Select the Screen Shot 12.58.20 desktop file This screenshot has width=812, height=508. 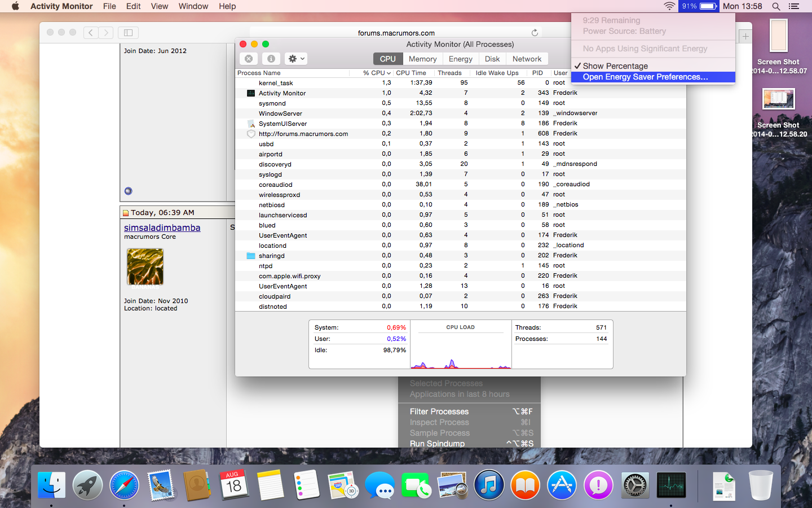779,112
